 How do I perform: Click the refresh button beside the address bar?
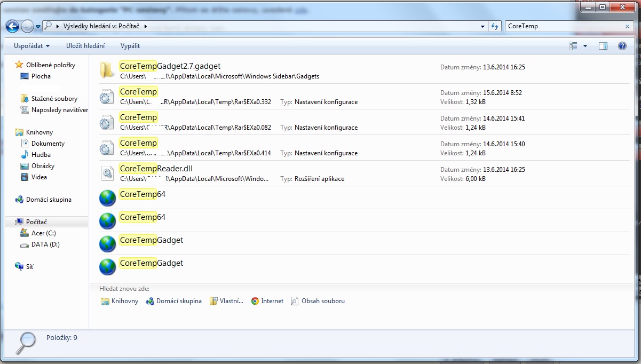(x=495, y=26)
